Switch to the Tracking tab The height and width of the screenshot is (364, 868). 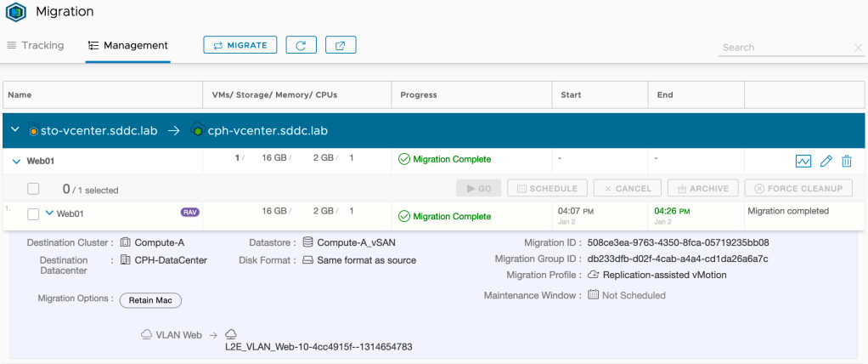pyautogui.click(x=36, y=45)
